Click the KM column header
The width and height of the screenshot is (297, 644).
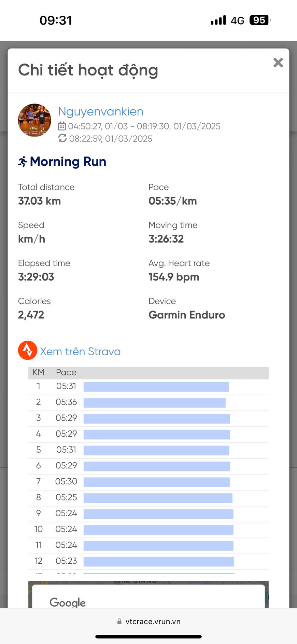click(38, 372)
